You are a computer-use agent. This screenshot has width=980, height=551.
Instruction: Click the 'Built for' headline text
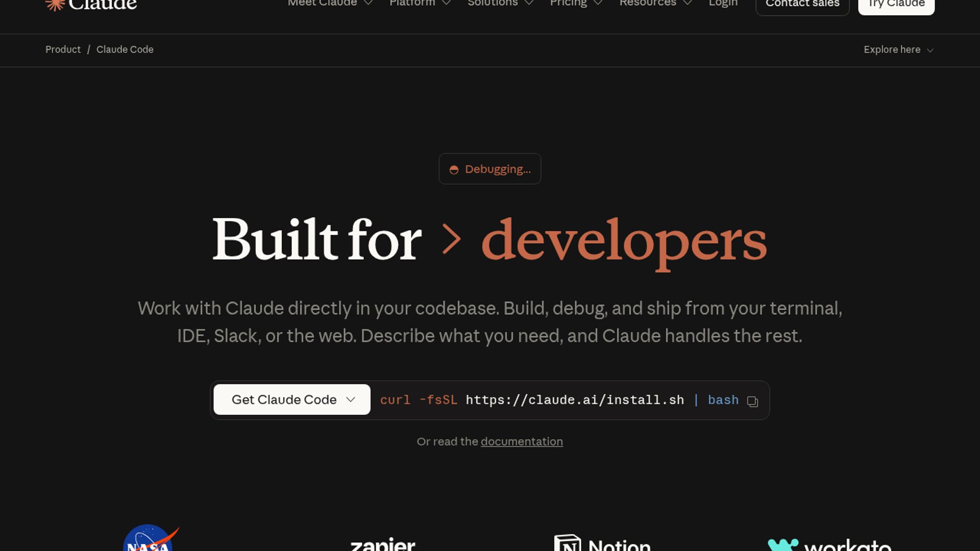pyautogui.click(x=317, y=239)
